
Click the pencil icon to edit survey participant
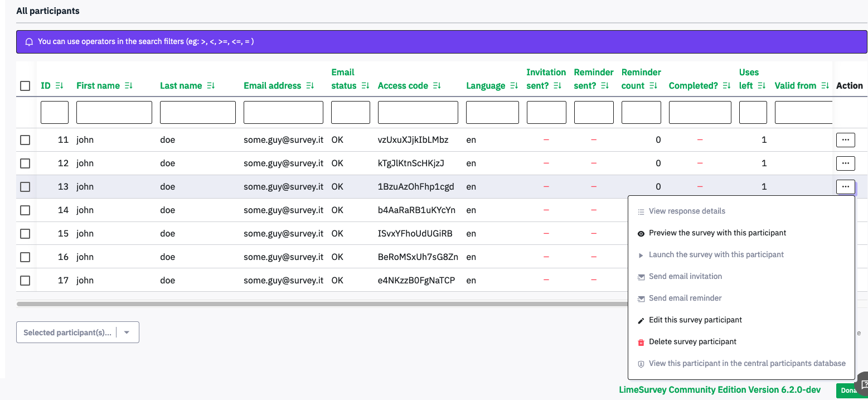(641, 320)
